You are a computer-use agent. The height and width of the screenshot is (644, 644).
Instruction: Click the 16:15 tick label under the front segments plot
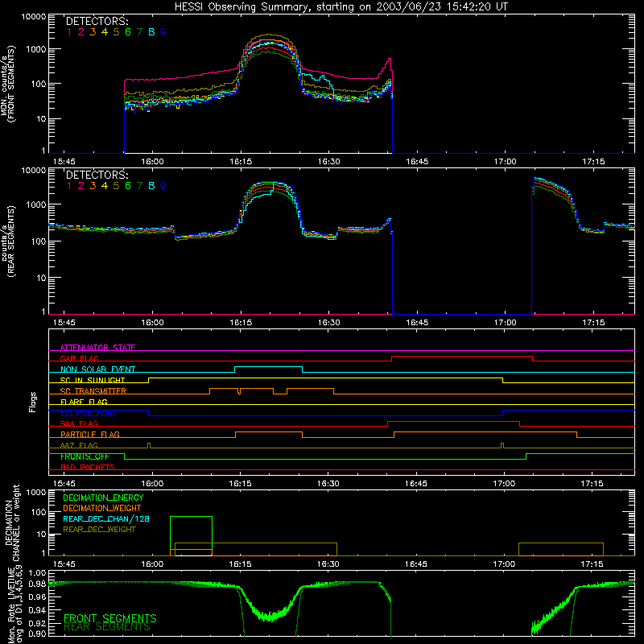pyautogui.click(x=241, y=162)
